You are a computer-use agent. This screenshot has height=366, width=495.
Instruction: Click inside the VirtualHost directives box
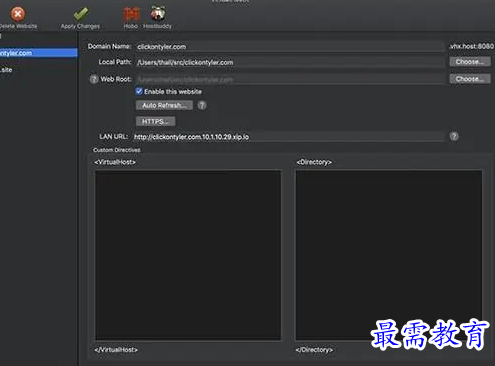pos(188,255)
